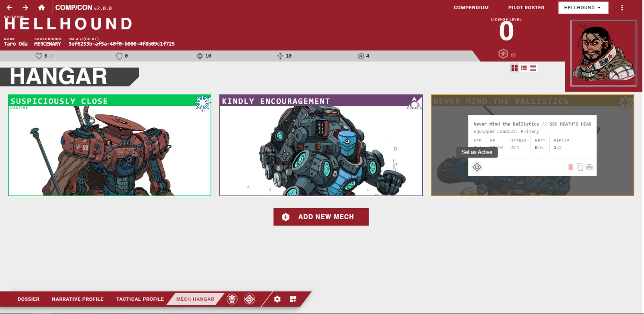Switch hangar to card grid view
Image resolution: width=644 pixels, height=314 pixels.
click(x=514, y=68)
